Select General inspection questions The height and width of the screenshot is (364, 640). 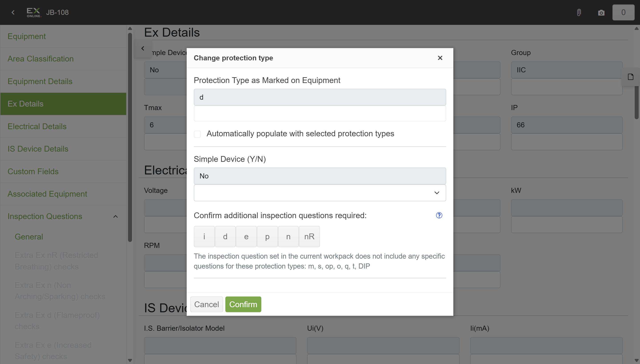click(29, 237)
